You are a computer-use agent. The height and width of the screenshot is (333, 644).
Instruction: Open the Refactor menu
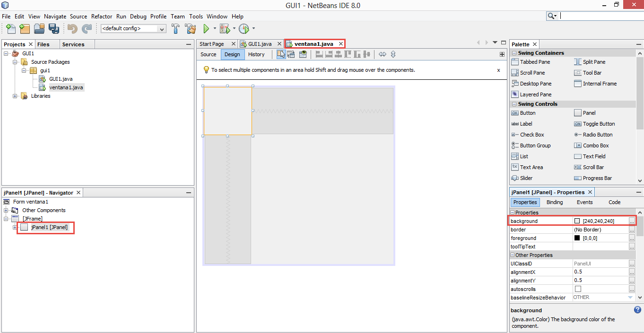pos(101,16)
